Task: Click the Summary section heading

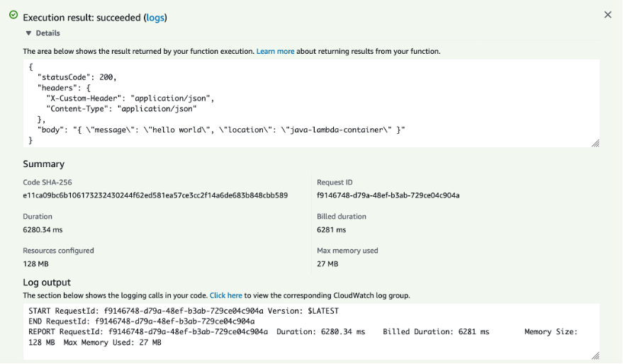Action: click(43, 164)
